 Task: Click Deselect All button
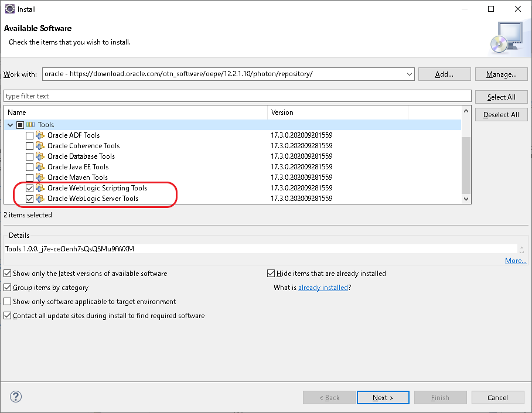(501, 115)
